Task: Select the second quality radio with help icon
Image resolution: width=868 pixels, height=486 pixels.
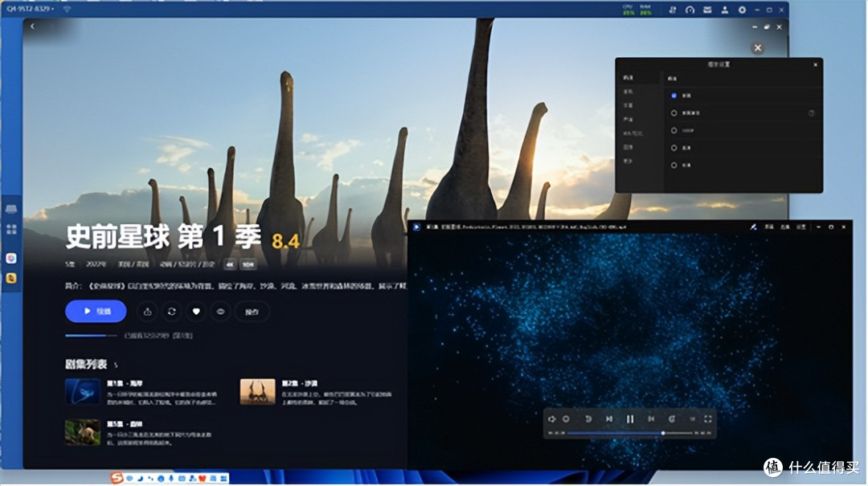Action: click(674, 113)
